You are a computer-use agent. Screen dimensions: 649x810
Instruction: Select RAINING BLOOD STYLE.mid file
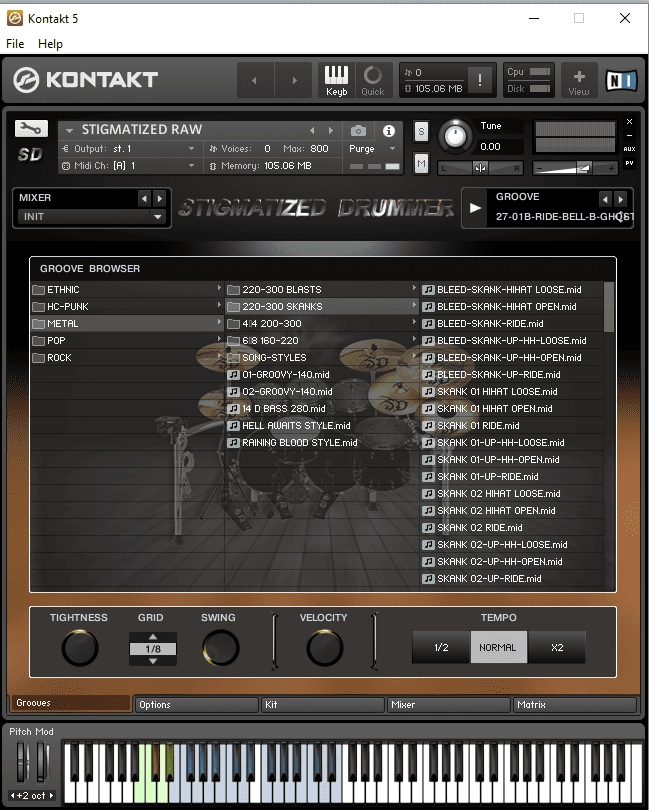322,443
